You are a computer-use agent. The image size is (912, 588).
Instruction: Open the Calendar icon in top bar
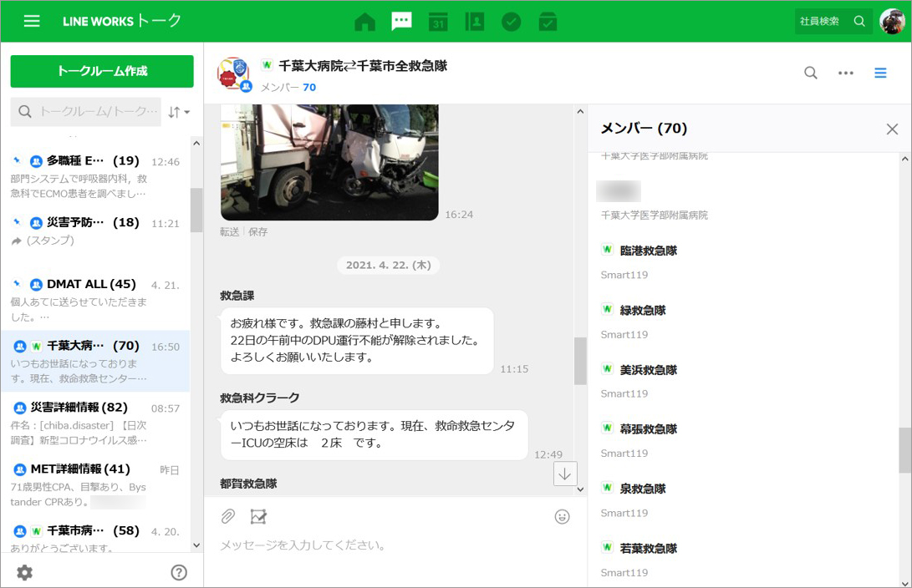coord(438,22)
